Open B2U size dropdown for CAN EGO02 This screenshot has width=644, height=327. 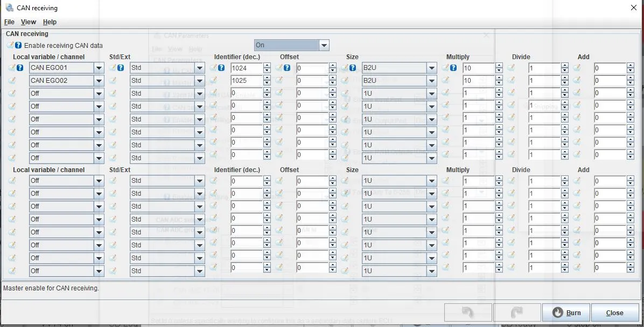click(x=432, y=81)
